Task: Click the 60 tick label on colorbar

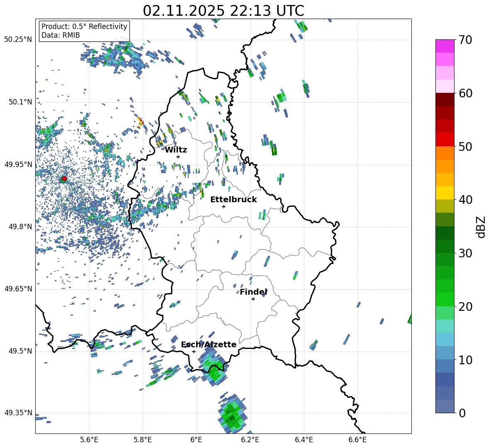Action: (x=466, y=93)
